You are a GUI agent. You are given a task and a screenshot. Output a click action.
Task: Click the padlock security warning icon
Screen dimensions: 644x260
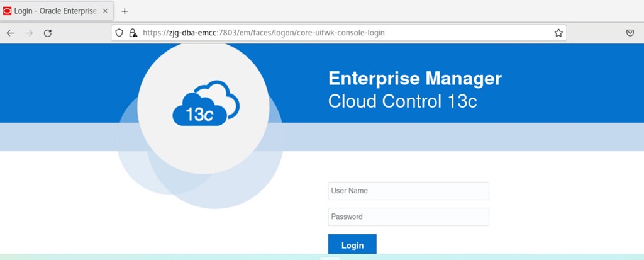pyautogui.click(x=133, y=33)
